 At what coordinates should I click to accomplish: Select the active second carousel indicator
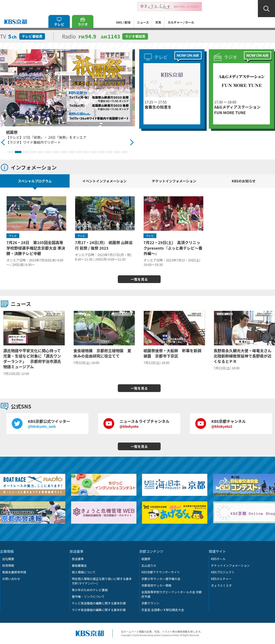(x=18, y=152)
